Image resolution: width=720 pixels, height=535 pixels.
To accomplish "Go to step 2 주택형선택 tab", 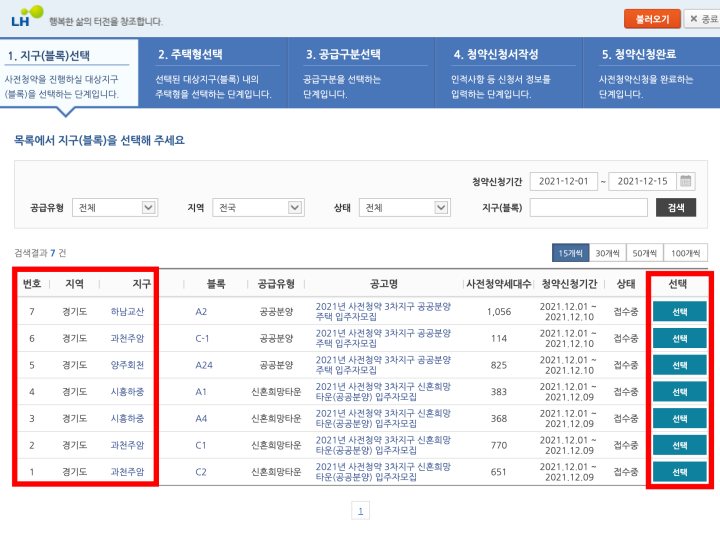I will [213, 73].
